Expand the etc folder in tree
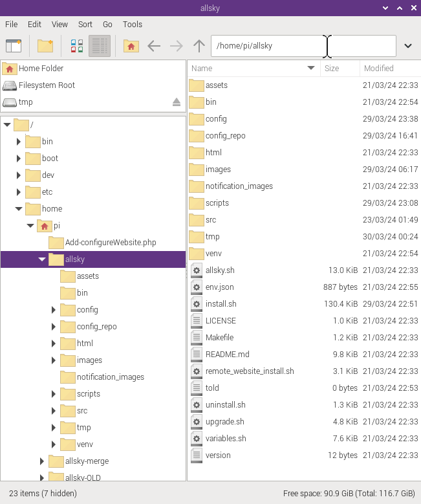Image resolution: width=421 pixels, height=504 pixels. [19, 192]
